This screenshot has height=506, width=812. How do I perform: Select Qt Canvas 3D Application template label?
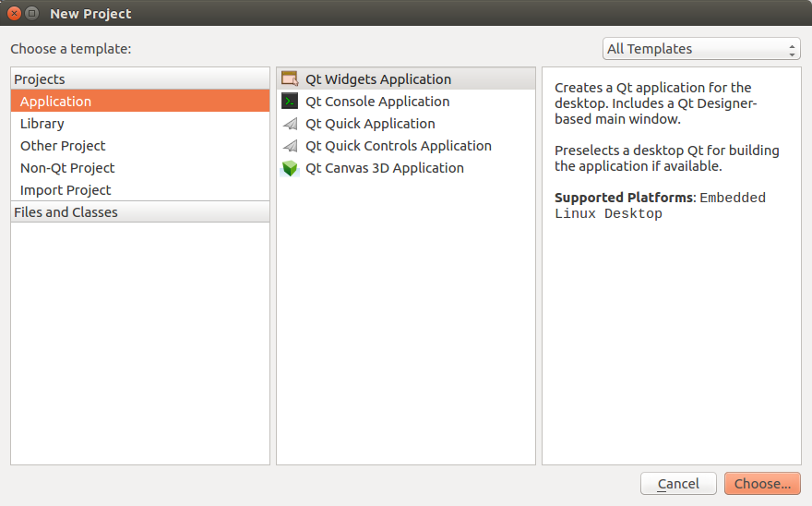coord(385,168)
